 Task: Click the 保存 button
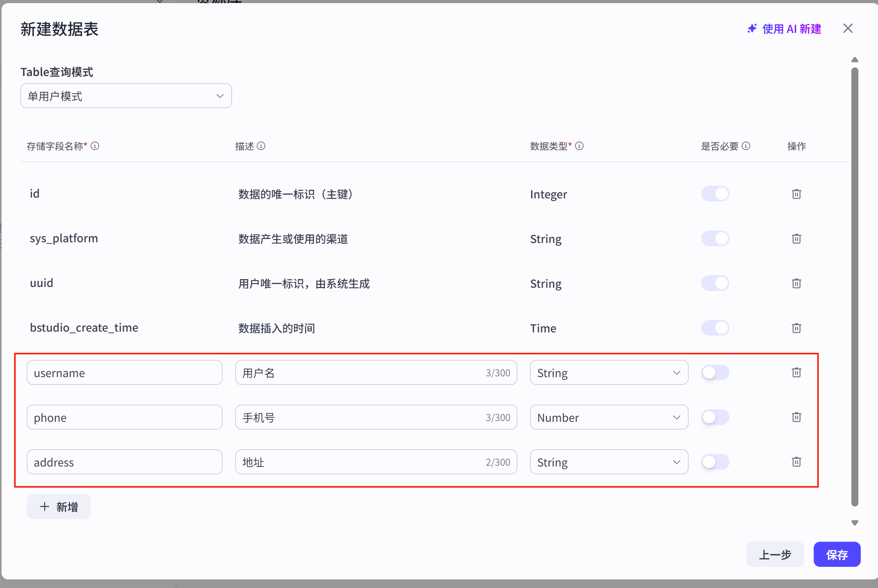(837, 554)
